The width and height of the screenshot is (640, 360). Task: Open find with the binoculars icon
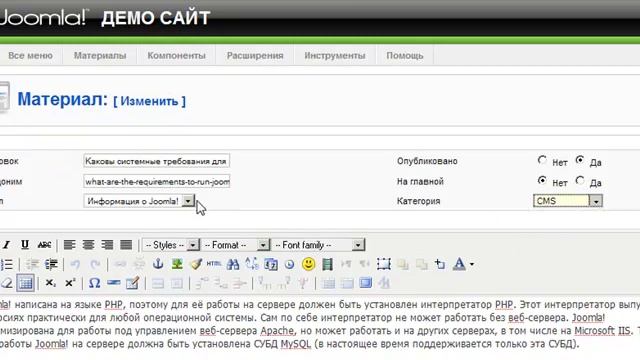[x=233, y=264]
